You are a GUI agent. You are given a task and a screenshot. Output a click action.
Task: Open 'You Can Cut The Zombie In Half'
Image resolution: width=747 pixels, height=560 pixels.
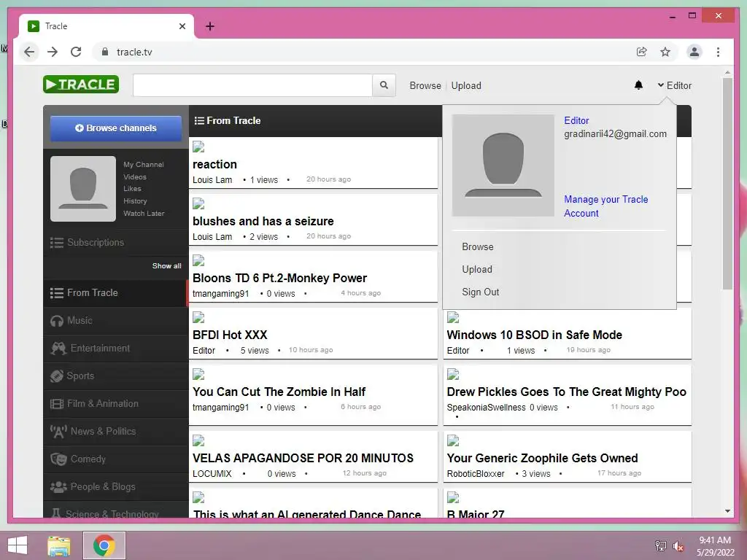[x=279, y=392]
